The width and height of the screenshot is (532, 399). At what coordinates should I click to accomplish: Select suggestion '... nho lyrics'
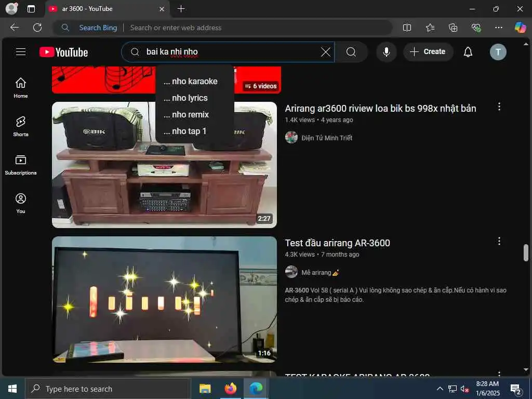(x=194, y=98)
